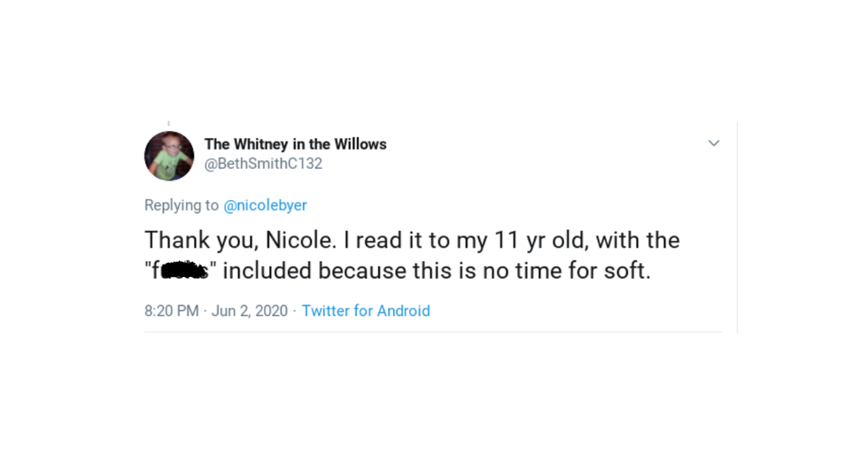Click the "Replying to" label text
868x454 pixels.
pos(182,205)
